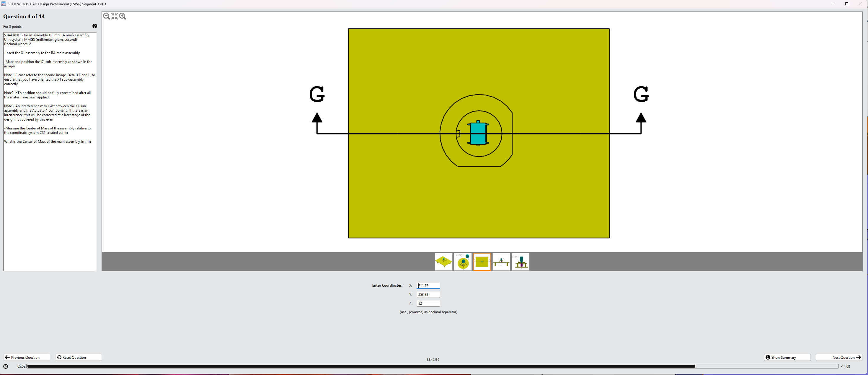This screenshot has width=868, height=375.
Task: Click the zoom out magnifier icon
Action: click(x=107, y=16)
